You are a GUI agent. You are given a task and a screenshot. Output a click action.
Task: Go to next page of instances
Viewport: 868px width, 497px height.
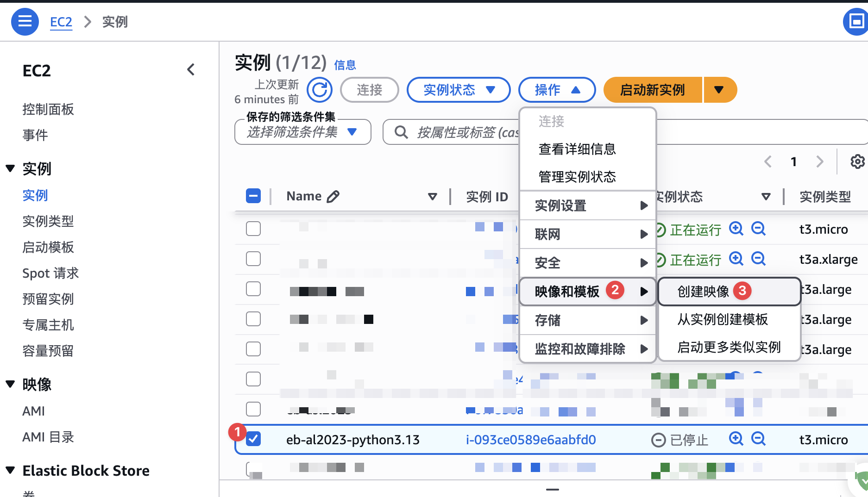(x=820, y=162)
